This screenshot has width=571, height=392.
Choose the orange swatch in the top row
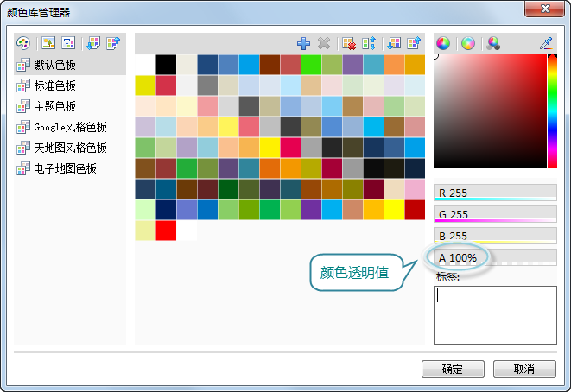click(x=395, y=65)
